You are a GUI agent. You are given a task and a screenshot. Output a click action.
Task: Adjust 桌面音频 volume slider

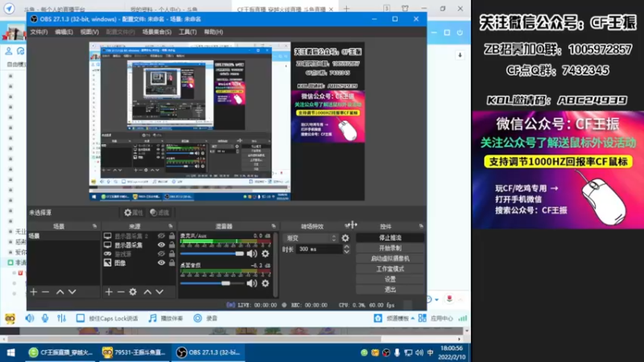[x=212, y=283]
